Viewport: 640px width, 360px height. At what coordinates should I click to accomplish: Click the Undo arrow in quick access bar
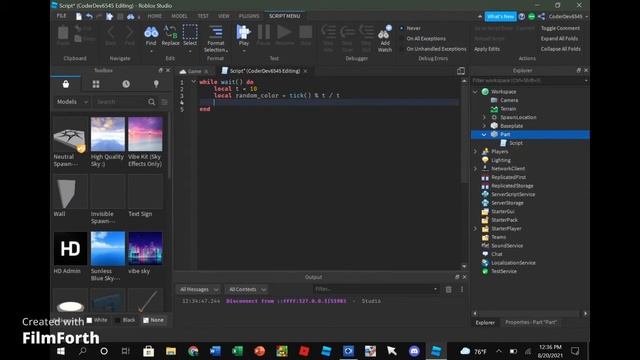click(89, 16)
